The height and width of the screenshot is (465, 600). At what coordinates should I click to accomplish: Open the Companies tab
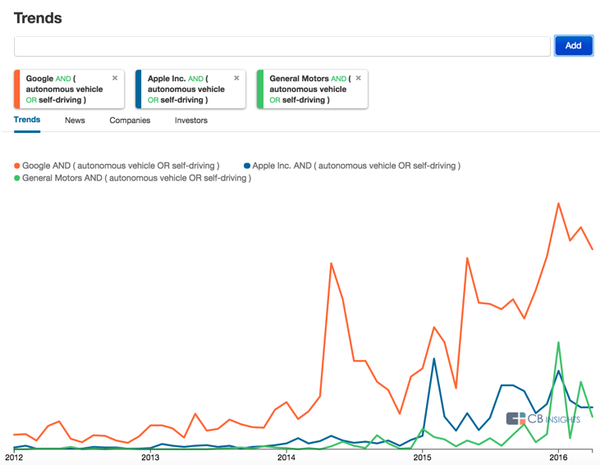tap(130, 120)
